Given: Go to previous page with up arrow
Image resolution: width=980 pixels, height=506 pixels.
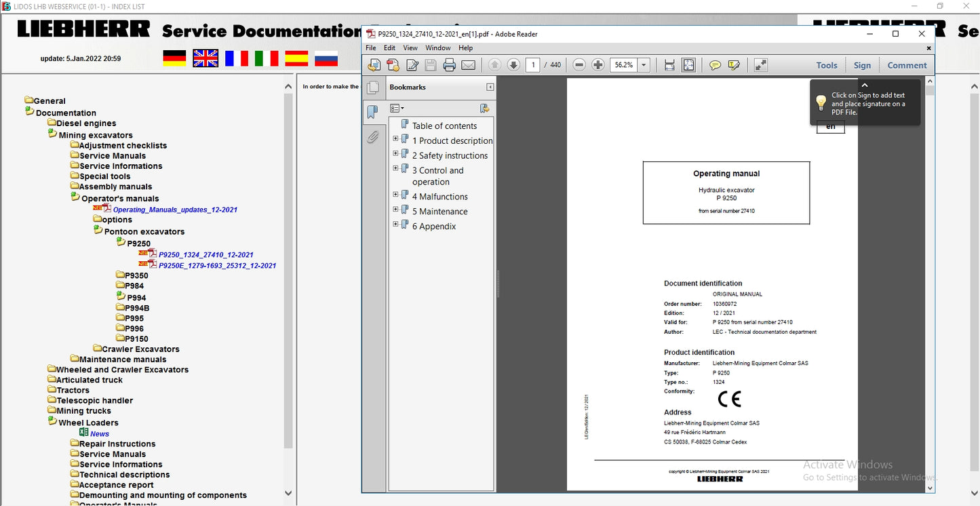Looking at the screenshot, I should pos(494,65).
